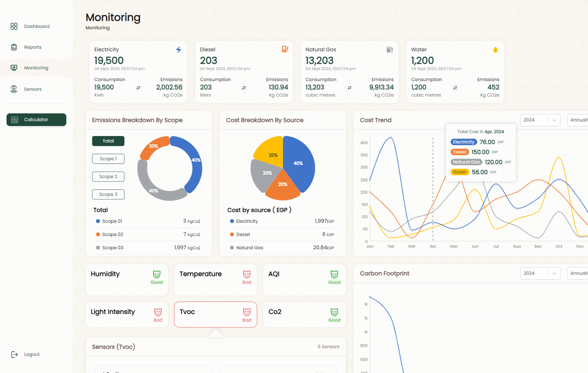Open the Carbon Footprint 2024 year dropdown
Screen dimensions: 588x373
540,274
